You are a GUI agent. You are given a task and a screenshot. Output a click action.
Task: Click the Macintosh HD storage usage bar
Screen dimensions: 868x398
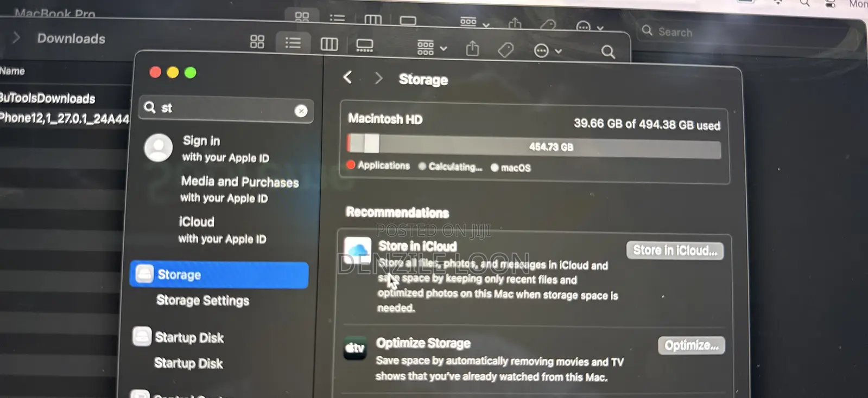tap(534, 146)
